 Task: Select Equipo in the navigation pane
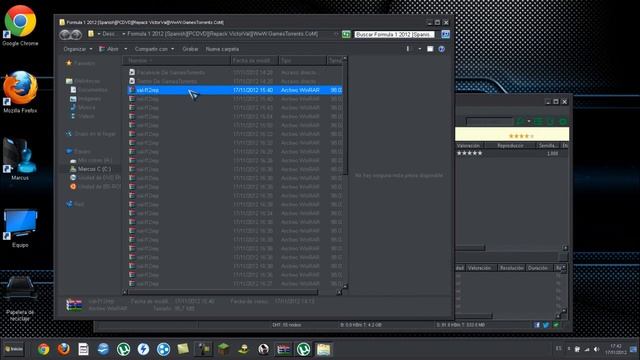click(x=78, y=151)
